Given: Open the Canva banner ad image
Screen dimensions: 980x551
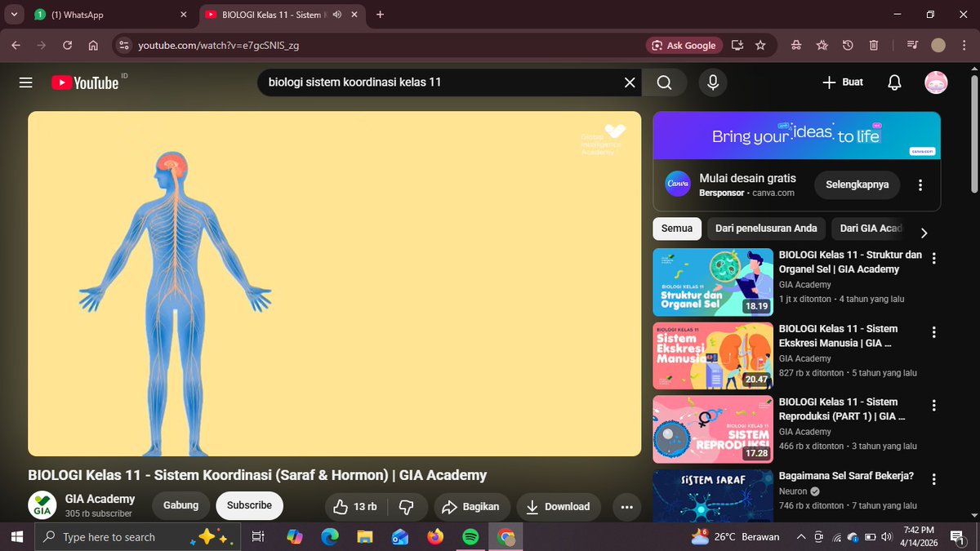Looking at the screenshot, I should [x=796, y=136].
